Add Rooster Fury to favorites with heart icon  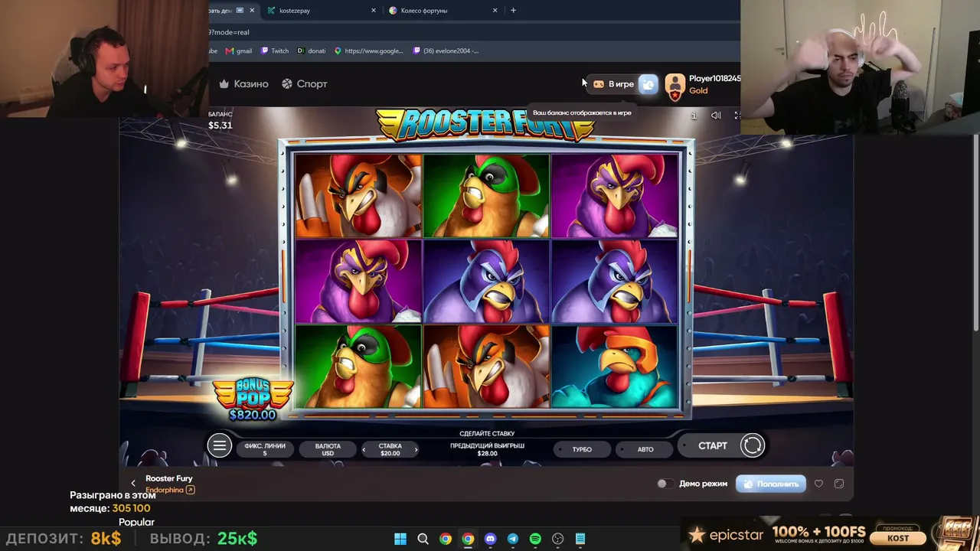click(818, 484)
